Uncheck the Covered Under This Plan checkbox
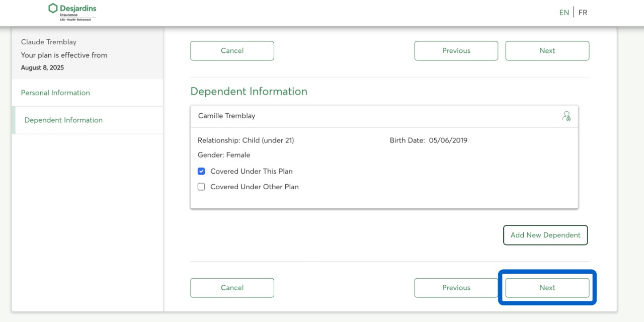Screen dimensions: 644x322 (x=201, y=171)
